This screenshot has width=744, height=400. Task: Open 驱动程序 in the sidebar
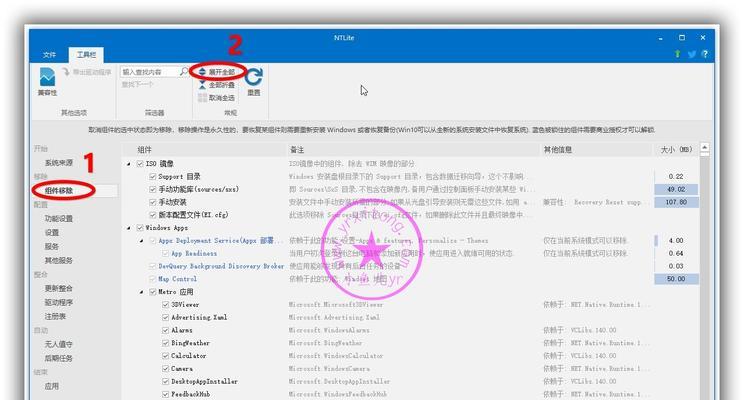[x=59, y=303]
